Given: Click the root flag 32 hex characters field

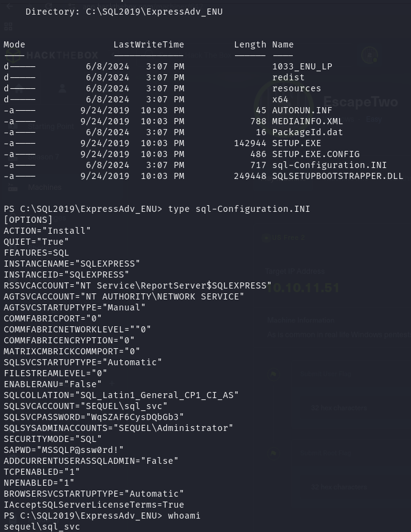Looking at the screenshot, I should tap(339, 487).
